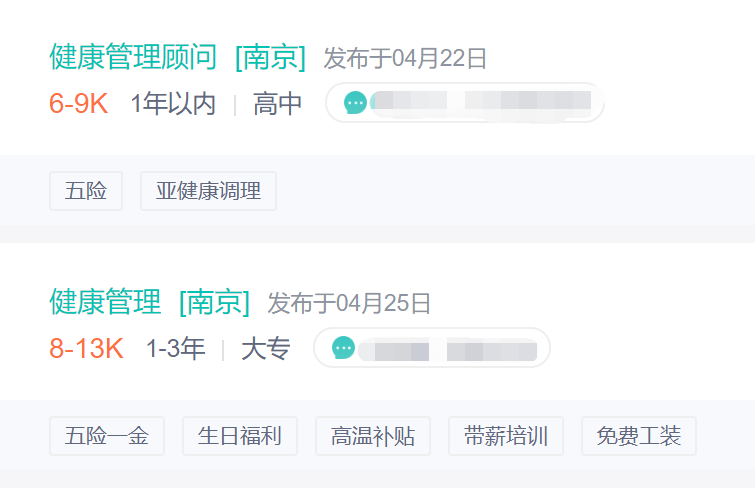
Task: Click the 1-3年 experience requirement
Action: click(175, 348)
